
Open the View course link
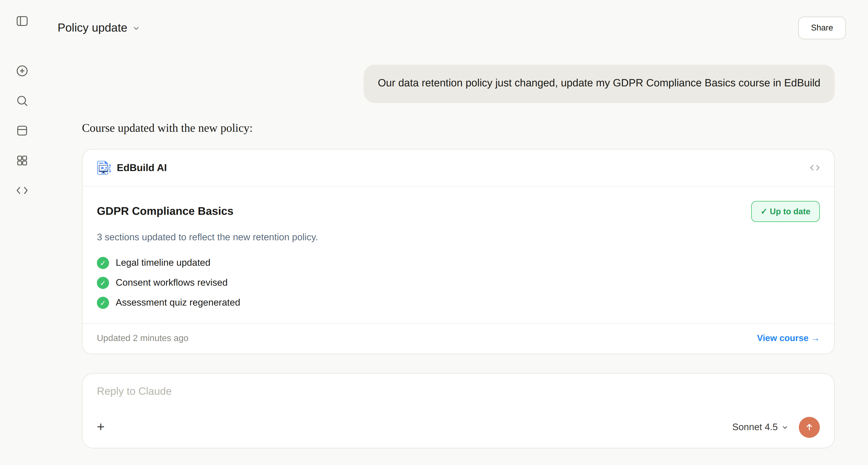[788, 338]
